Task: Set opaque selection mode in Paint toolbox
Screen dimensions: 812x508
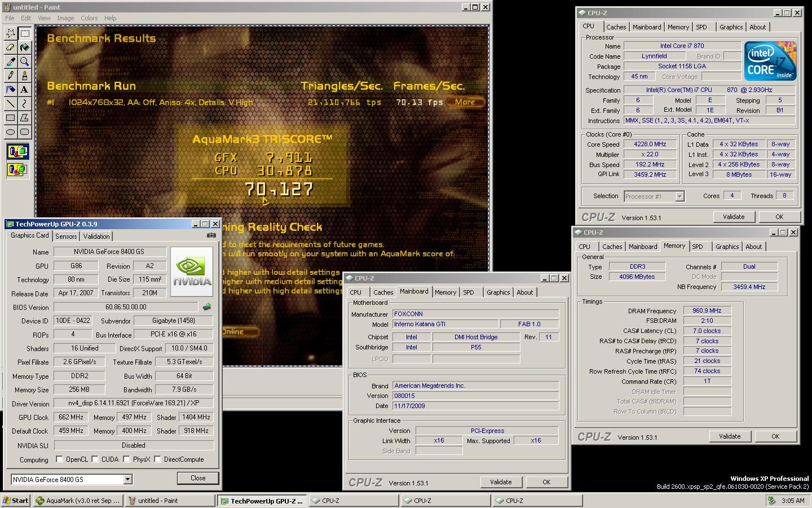Action: (18, 151)
